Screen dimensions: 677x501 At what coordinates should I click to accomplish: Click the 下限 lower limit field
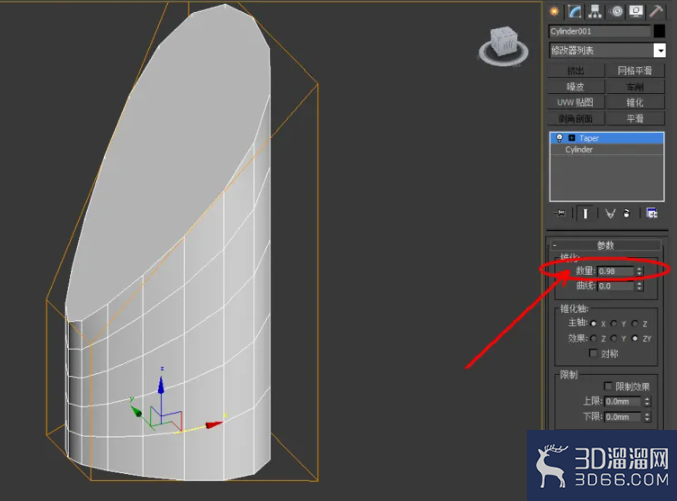click(x=623, y=417)
